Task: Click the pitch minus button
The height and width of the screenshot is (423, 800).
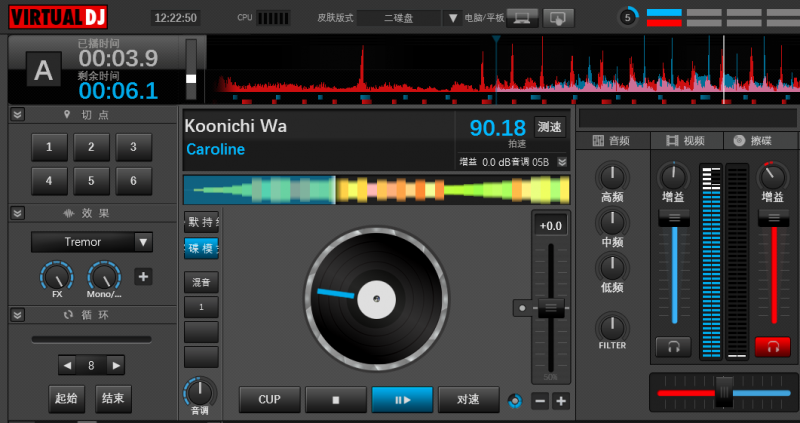Action: (540, 401)
